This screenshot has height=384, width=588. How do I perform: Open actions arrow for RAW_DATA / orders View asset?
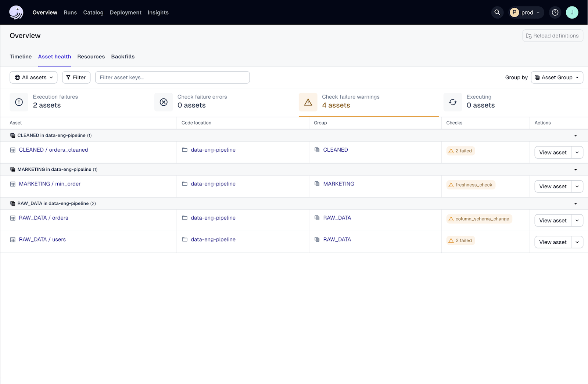(x=577, y=221)
